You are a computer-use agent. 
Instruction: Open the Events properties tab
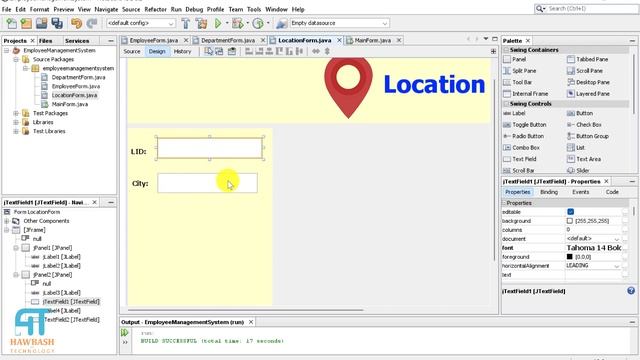click(580, 192)
